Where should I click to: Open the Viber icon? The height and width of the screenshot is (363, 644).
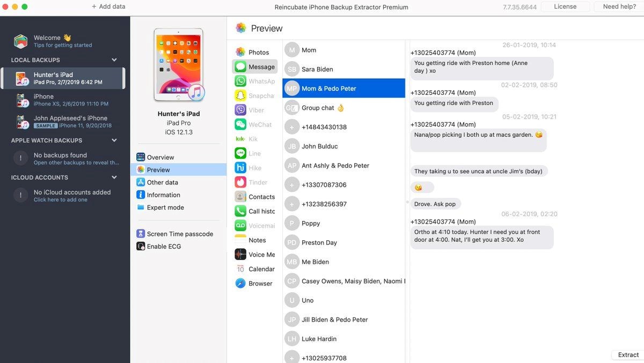(x=240, y=110)
